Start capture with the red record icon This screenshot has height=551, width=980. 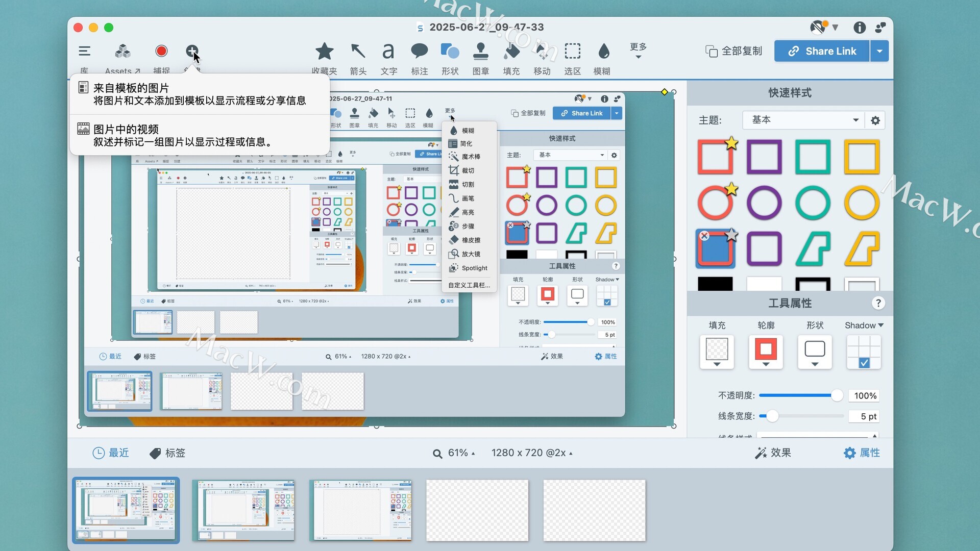coord(161,51)
